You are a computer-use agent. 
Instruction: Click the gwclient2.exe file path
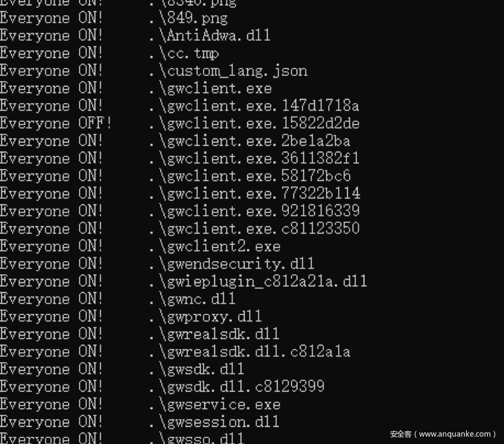tap(215, 246)
